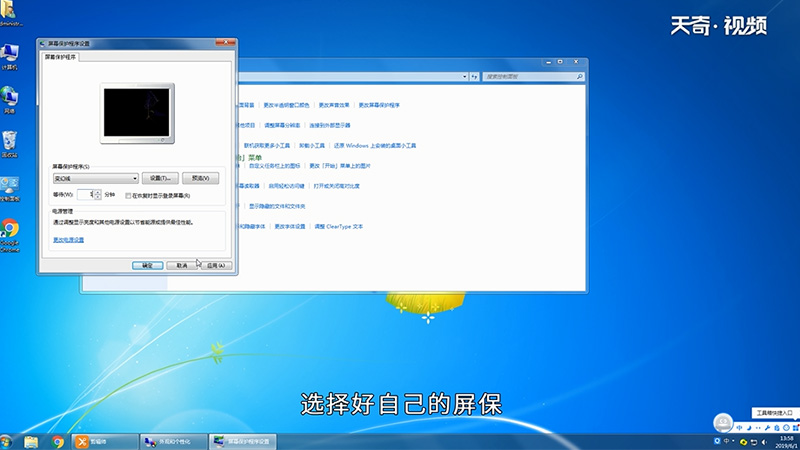This screenshot has width=800, height=450.
Task: Click the 应用(A) apply button
Action: 216,265
